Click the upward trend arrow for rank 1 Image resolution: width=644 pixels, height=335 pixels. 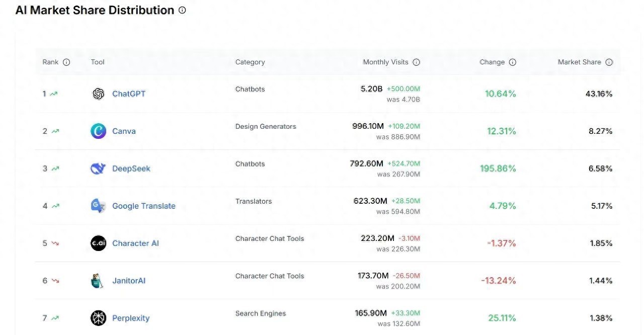pos(54,94)
